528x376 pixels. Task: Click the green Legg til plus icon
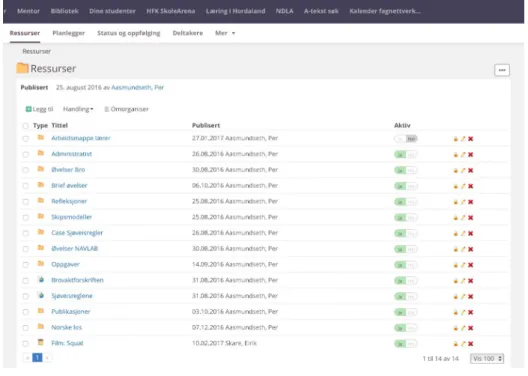point(29,109)
